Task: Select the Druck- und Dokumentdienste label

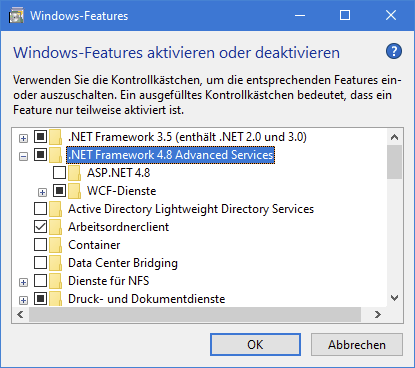Action: click(x=147, y=299)
